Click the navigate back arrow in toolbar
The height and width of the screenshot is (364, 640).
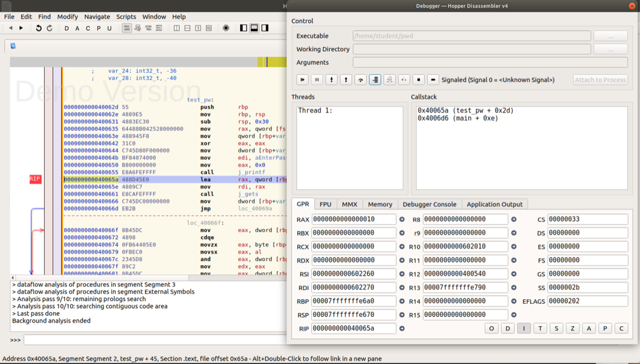click(10, 28)
